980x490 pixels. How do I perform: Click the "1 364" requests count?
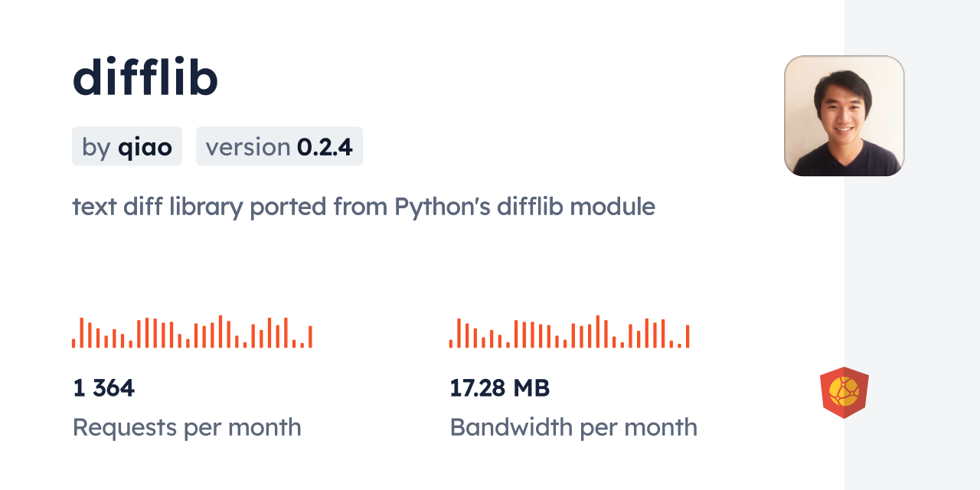click(x=104, y=388)
